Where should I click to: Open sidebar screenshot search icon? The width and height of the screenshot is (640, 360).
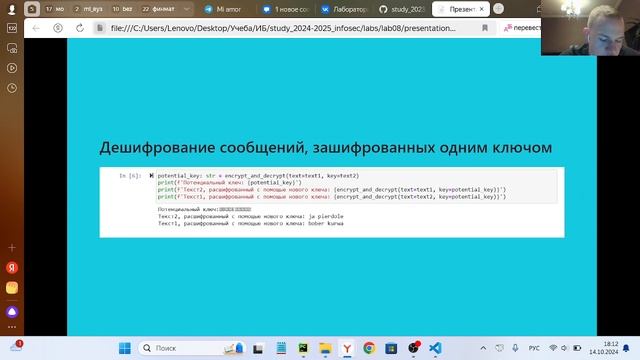(x=12, y=48)
